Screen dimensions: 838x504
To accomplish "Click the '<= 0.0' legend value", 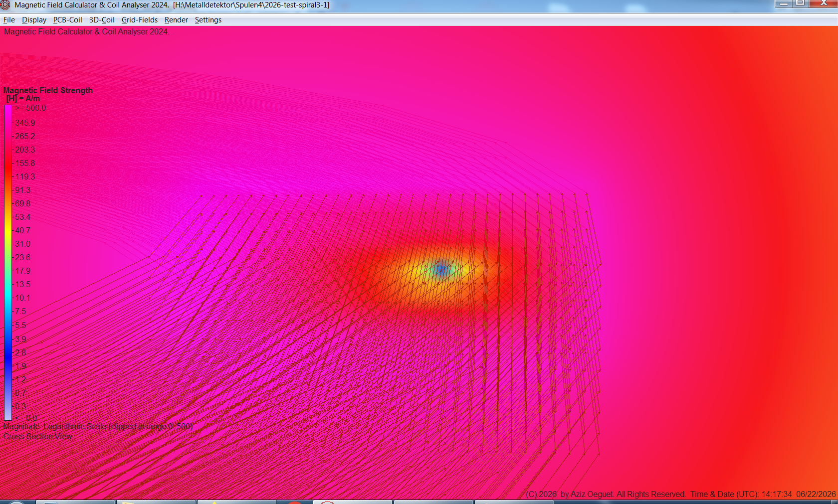I will click(26, 418).
